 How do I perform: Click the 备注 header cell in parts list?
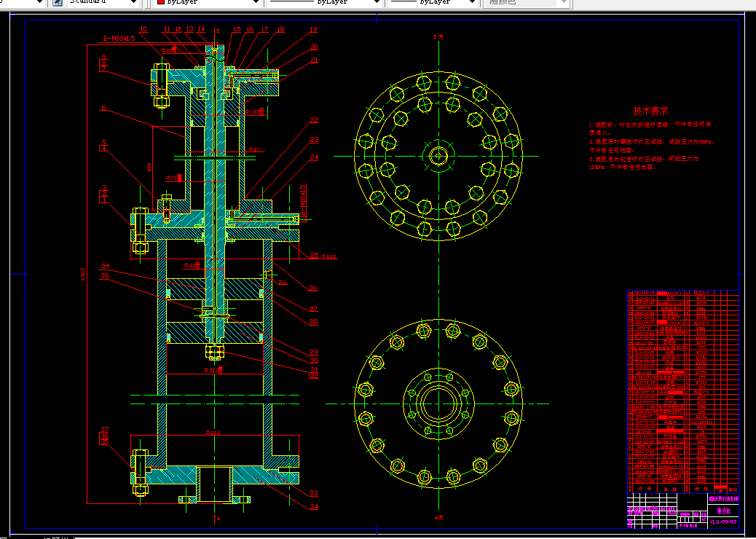pyautogui.click(x=733, y=489)
